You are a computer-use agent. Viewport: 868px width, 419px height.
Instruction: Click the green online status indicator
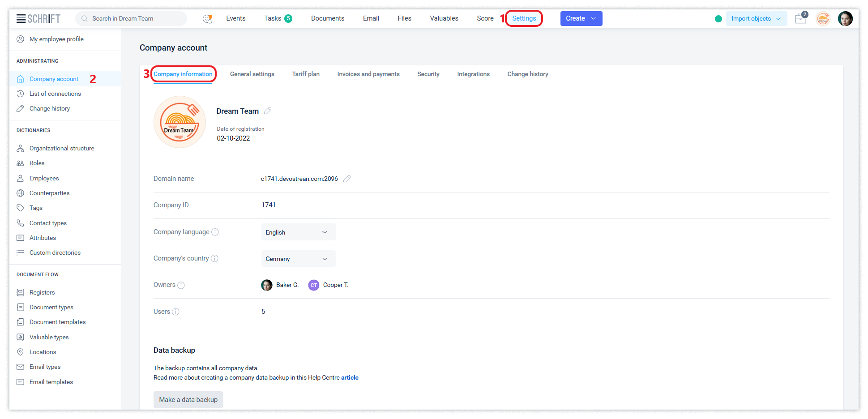[718, 19]
